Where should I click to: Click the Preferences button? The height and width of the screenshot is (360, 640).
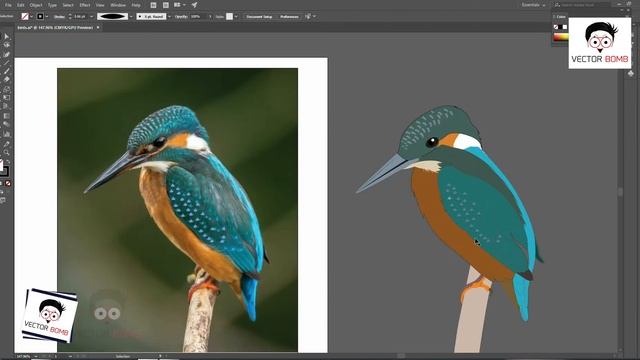click(x=289, y=17)
